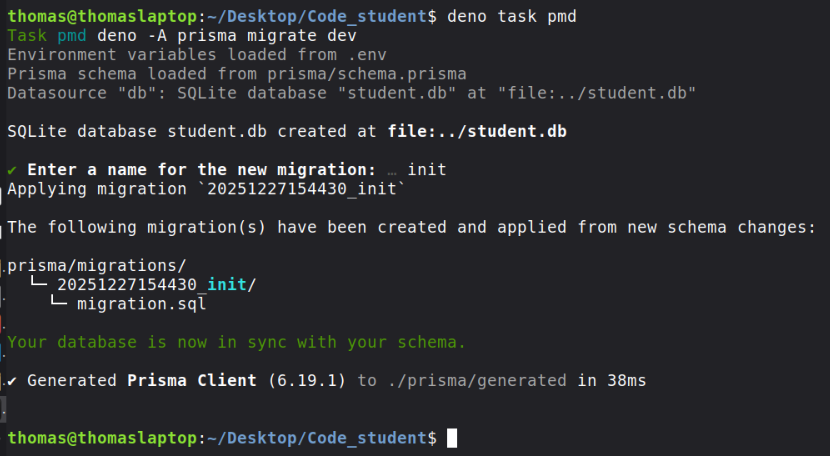Click the typed migration name "init"

[427, 169]
